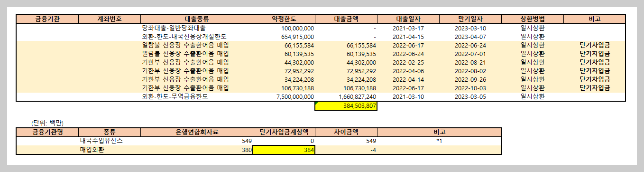Select 단기차입금 in the 2022-07-01 maturity row
This screenshot has width=644, height=172.
click(595, 54)
